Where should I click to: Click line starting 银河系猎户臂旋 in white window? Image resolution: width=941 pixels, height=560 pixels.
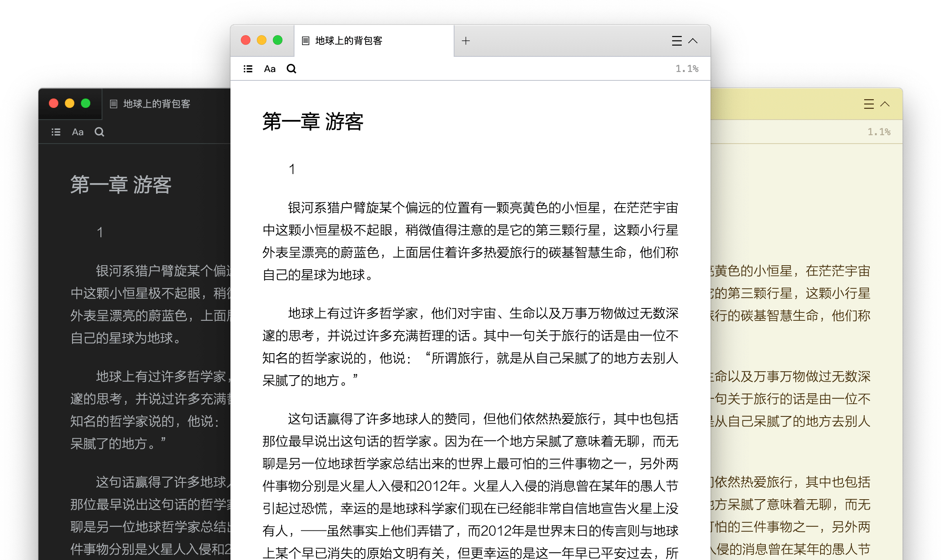(483, 208)
